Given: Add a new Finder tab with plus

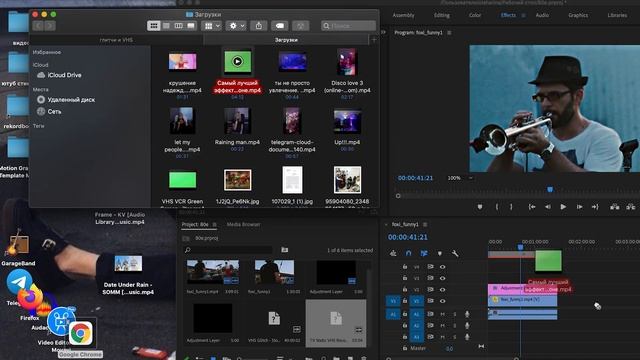Looking at the screenshot, I should pyautogui.click(x=374, y=40).
